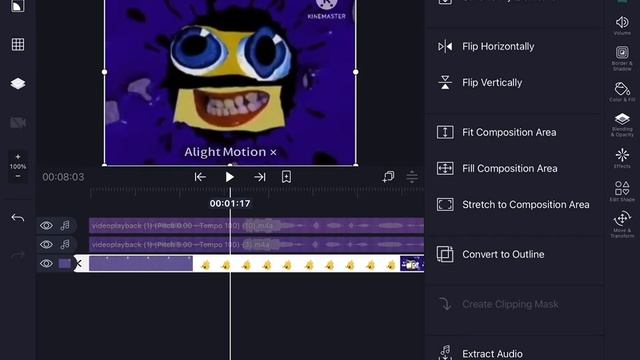Image resolution: width=640 pixels, height=360 pixels.
Task: Open the layers stack icon
Action: [18, 84]
